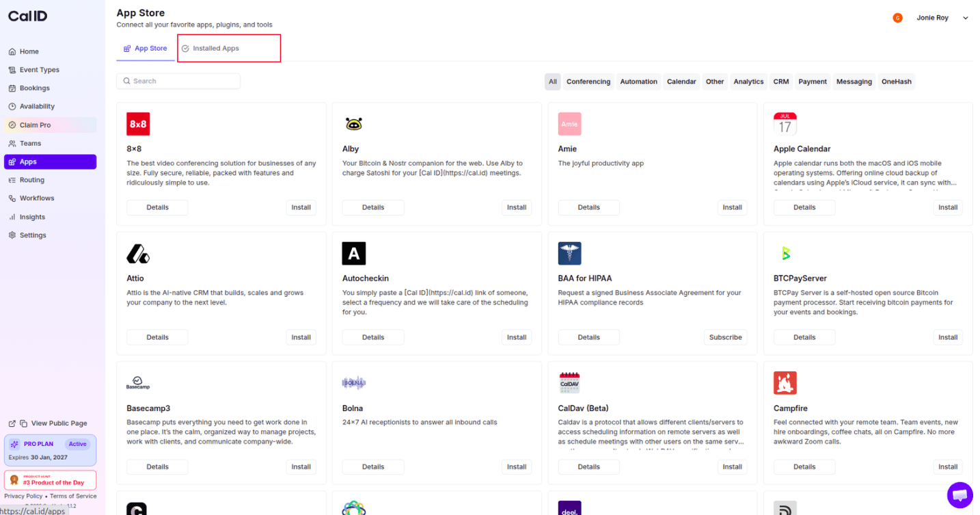Filter apps by Analytics
Image resolution: width=980 pixels, height=515 pixels.
[749, 81]
